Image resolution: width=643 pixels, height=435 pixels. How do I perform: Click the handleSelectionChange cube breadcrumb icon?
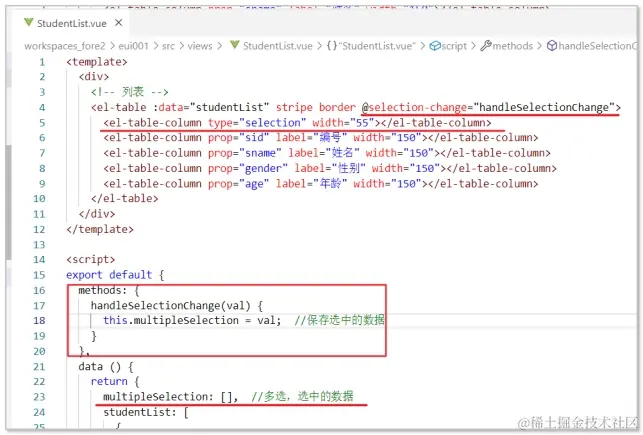click(x=552, y=46)
